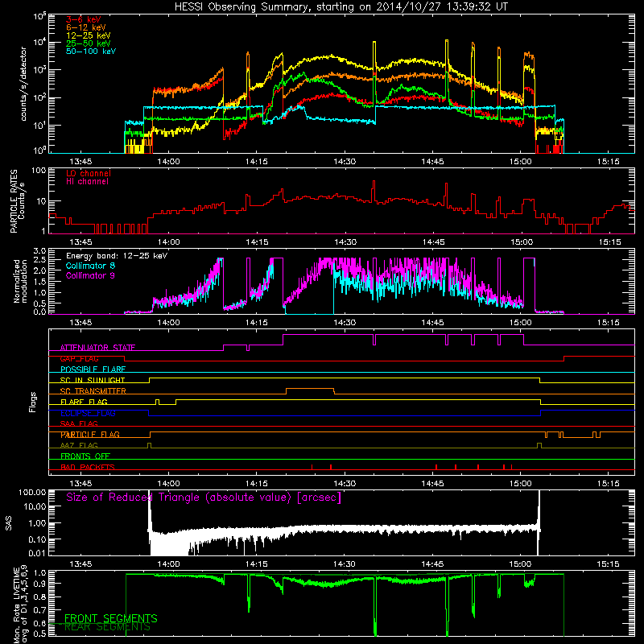Image resolution: width=644 pixels, height=644 pixels.
Task: Select the 12-25 keV legend label
Action: pos(89,35)
